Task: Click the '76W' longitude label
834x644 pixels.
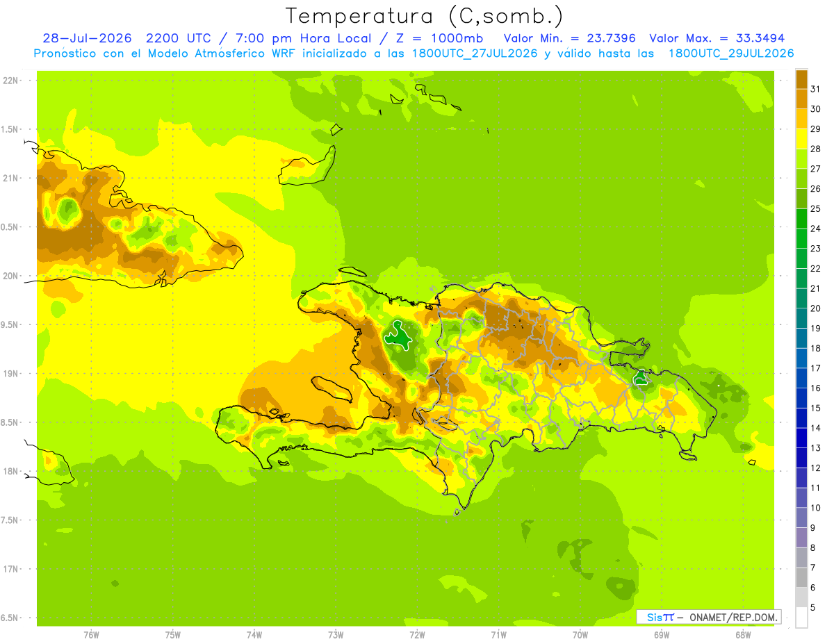Action: click(x=91, y=635)
